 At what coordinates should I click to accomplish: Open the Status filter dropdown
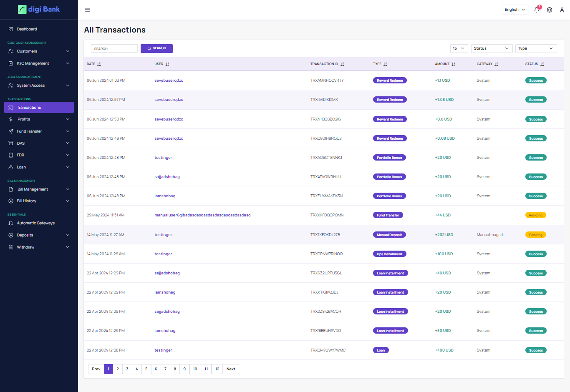(492, 48)
